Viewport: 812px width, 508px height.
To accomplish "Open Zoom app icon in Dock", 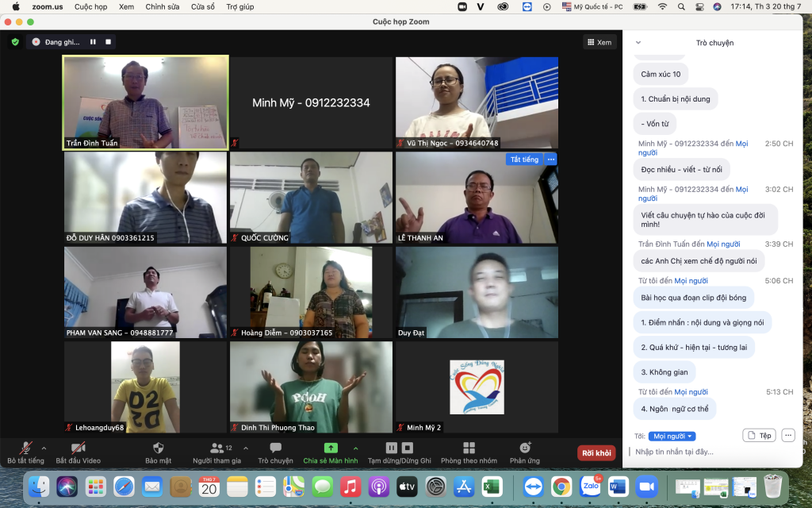I will click(x=646, y=487).
